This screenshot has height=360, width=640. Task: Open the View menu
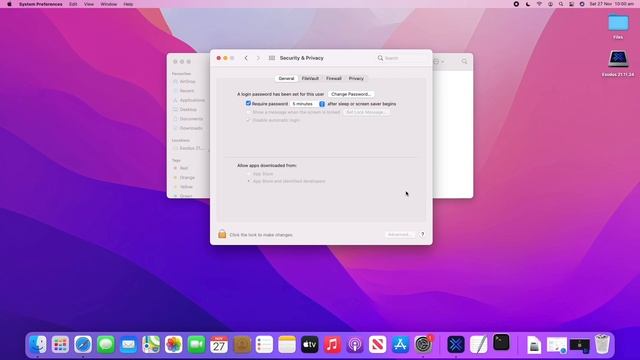coord(89,4)
